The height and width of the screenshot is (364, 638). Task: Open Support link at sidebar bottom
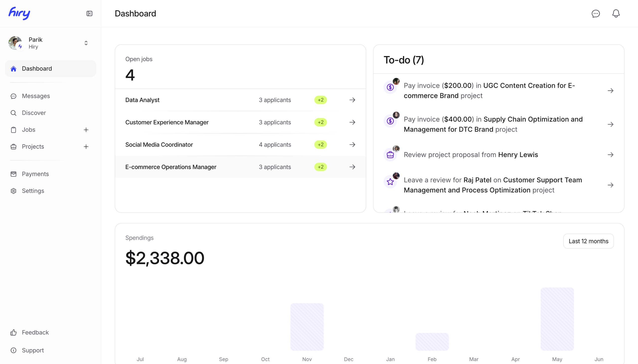[33, 350]
